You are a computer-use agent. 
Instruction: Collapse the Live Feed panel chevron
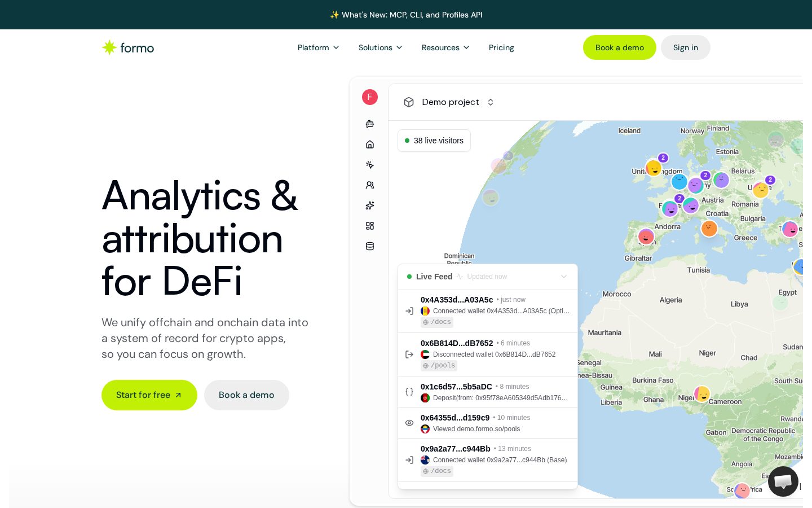tap(564, 277)
